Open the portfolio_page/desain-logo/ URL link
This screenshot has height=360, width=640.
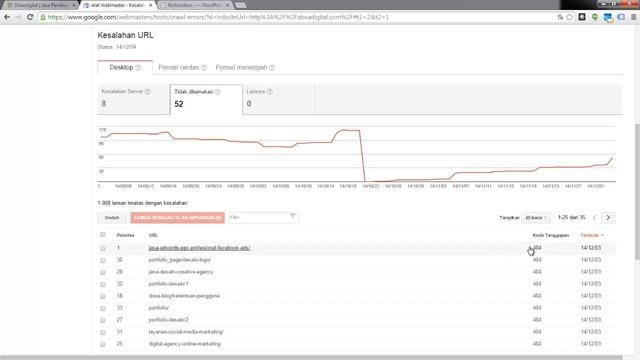[180, 260]
